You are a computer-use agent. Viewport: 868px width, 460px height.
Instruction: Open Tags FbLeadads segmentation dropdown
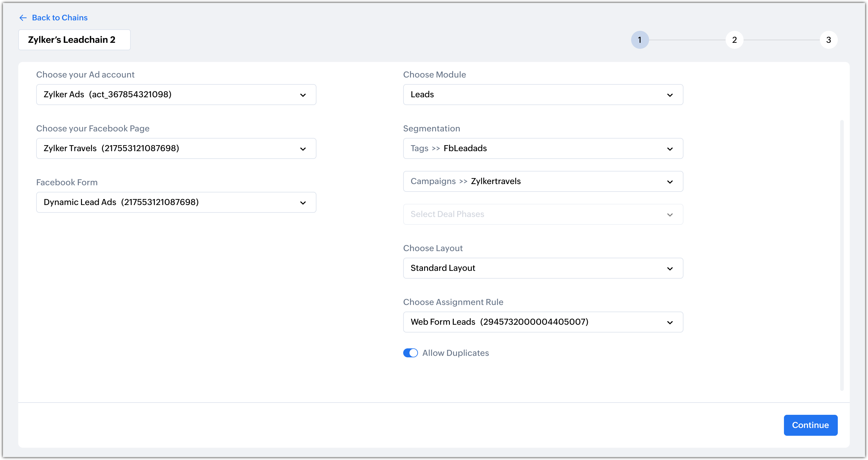543,148
